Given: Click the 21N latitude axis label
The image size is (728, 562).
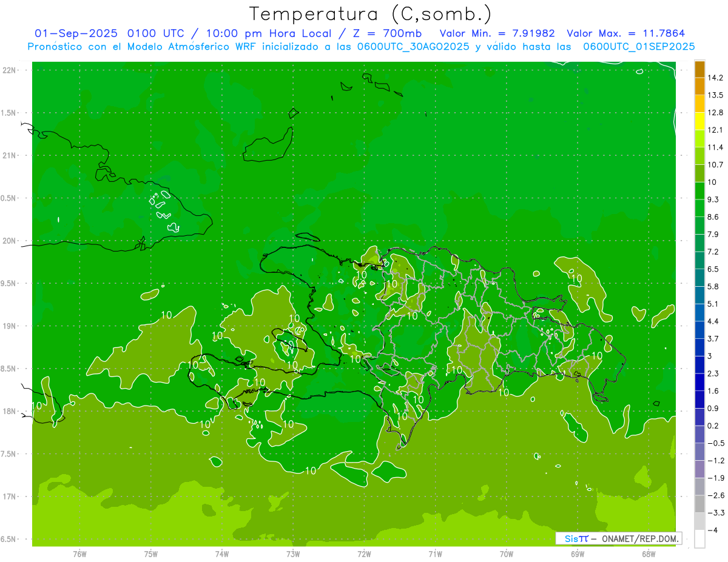Looking at the screenshot, I should [x=10, y=156].
